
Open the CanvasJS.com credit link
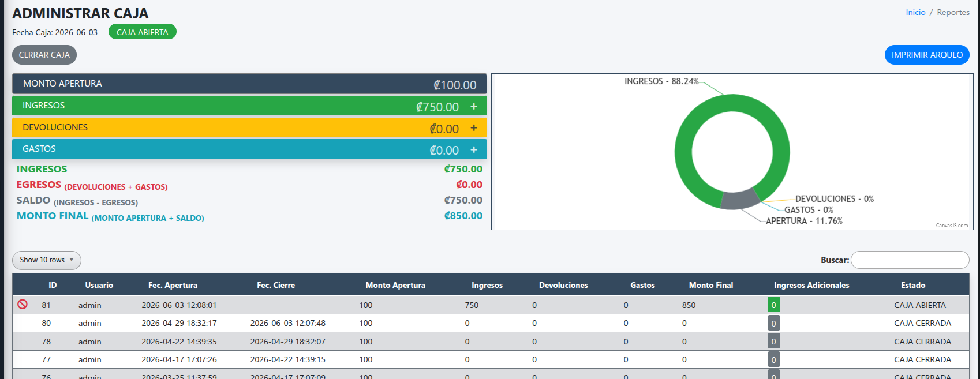pos(952,226)
